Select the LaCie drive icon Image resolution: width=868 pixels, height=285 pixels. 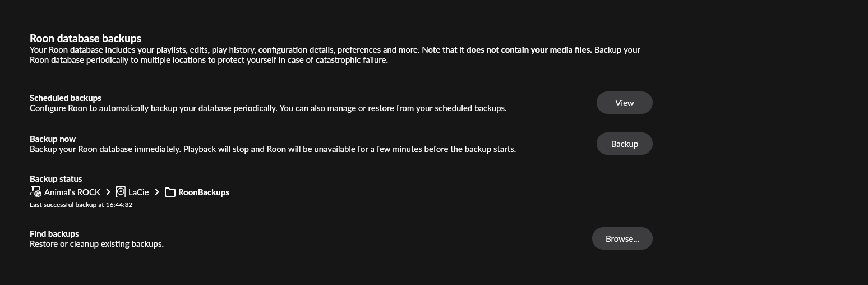(x=121, y=192)
